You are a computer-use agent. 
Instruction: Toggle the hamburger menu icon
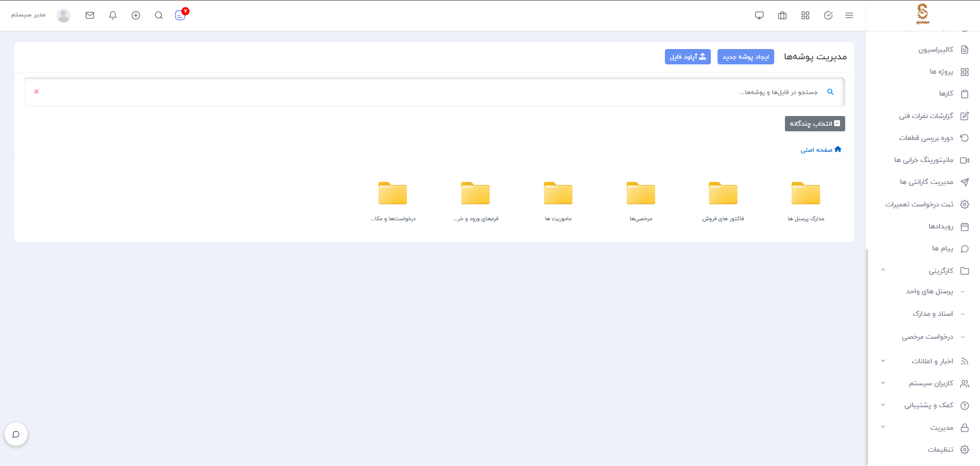coord(849,15)
